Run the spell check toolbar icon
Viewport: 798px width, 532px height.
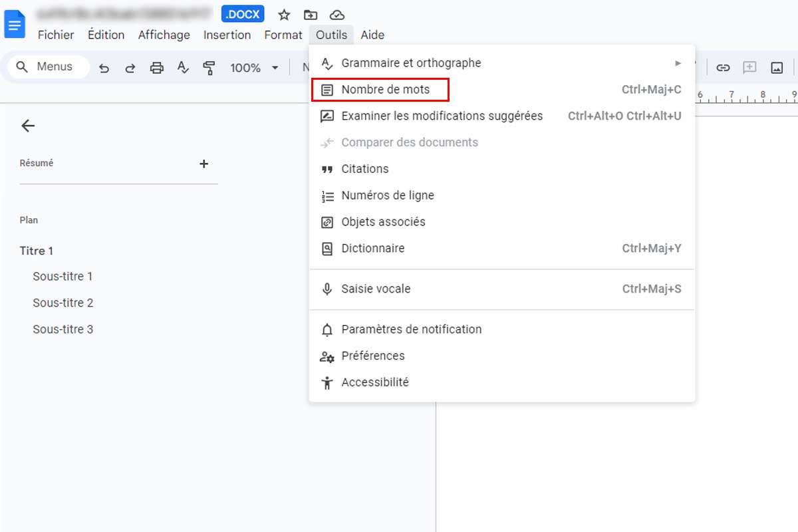click(183, 68)
